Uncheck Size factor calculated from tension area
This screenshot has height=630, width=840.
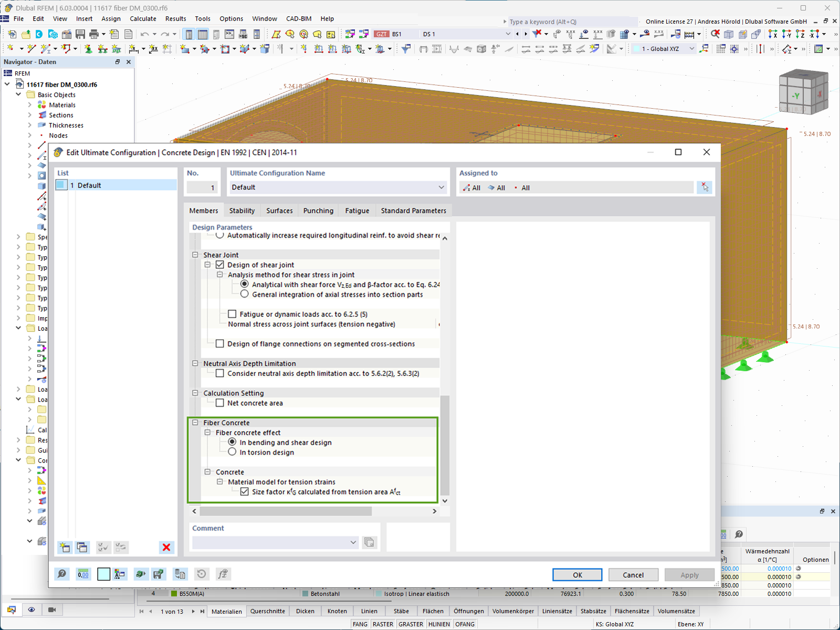pos(245,491)
